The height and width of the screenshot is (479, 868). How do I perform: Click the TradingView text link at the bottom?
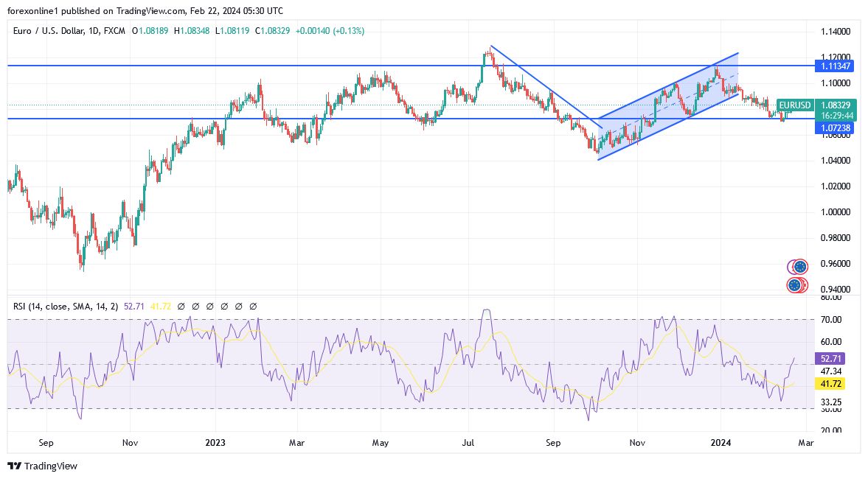[x=50, y=466]
